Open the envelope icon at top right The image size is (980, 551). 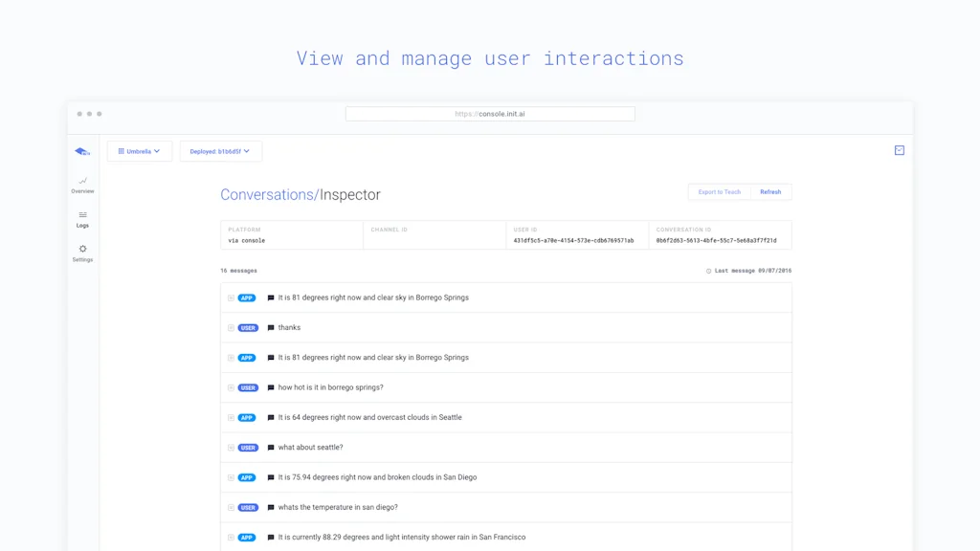click(x=898, y=150)
